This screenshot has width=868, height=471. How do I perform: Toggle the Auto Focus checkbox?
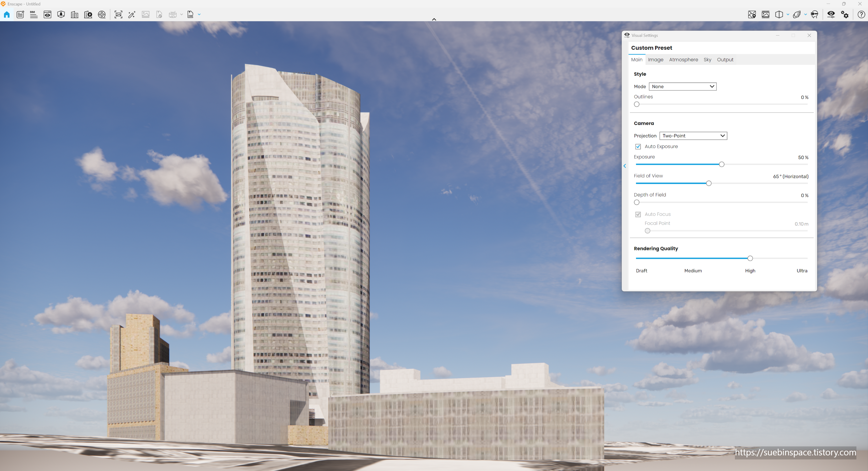638,214
